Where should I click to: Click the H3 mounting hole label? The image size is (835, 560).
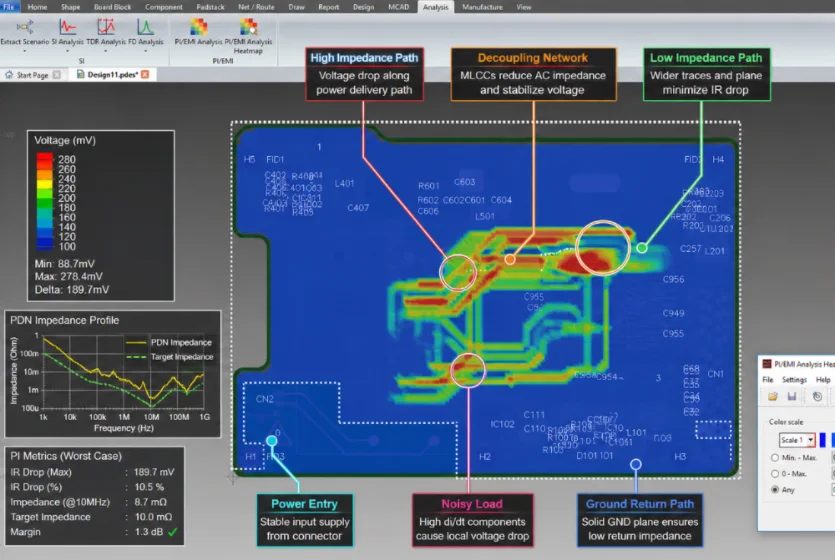(x=680, y=457)
